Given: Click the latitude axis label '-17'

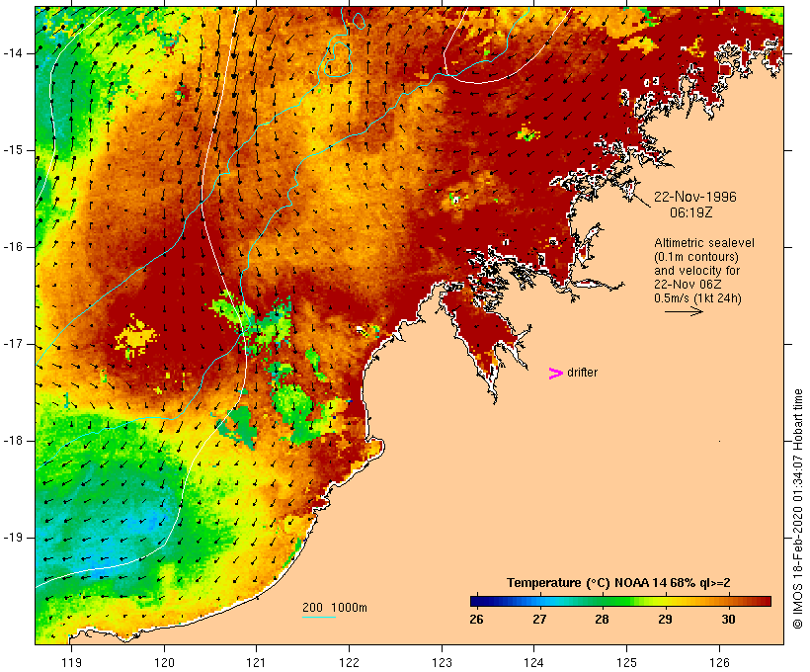Looking at the screenshot, I should [x=12, y=344].
